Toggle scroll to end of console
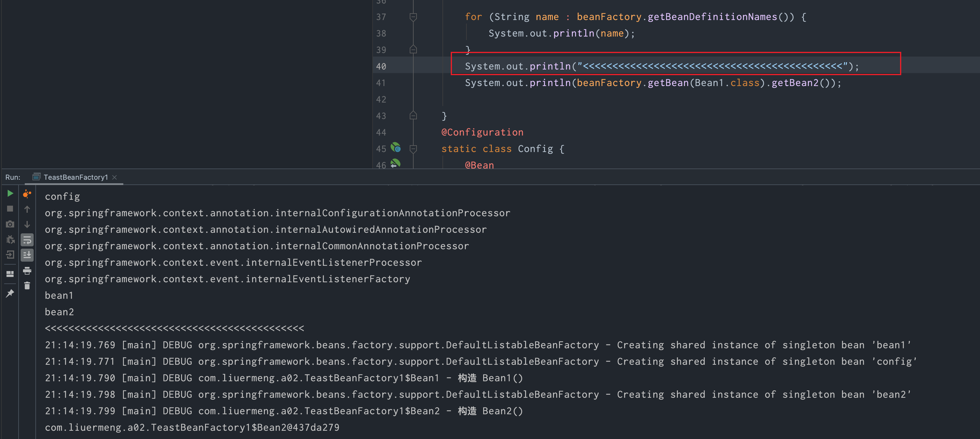Image resolution: width=980 pixels, height=439 pixels. 27,255
